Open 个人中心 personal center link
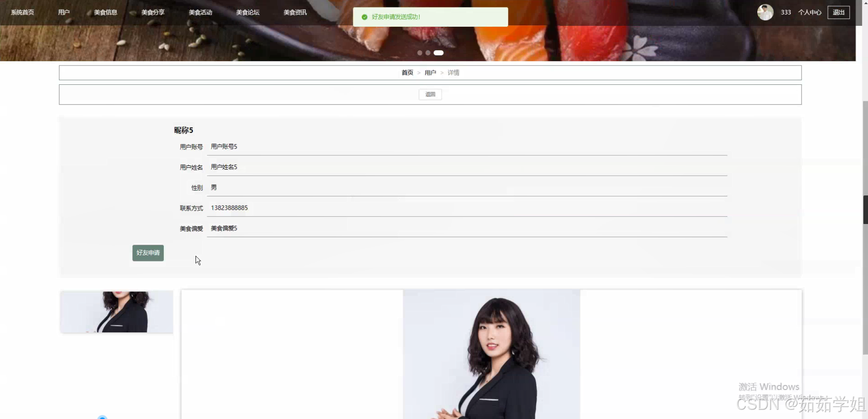The width and height of the screenshot is (868, 419). pyautogui.click(x=810, y=12)
